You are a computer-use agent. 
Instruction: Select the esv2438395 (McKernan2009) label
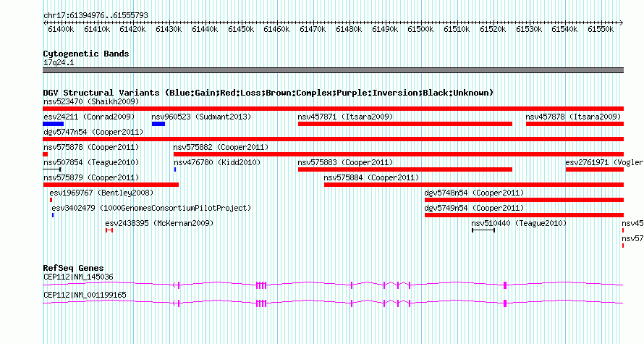(x=159, y=223)
